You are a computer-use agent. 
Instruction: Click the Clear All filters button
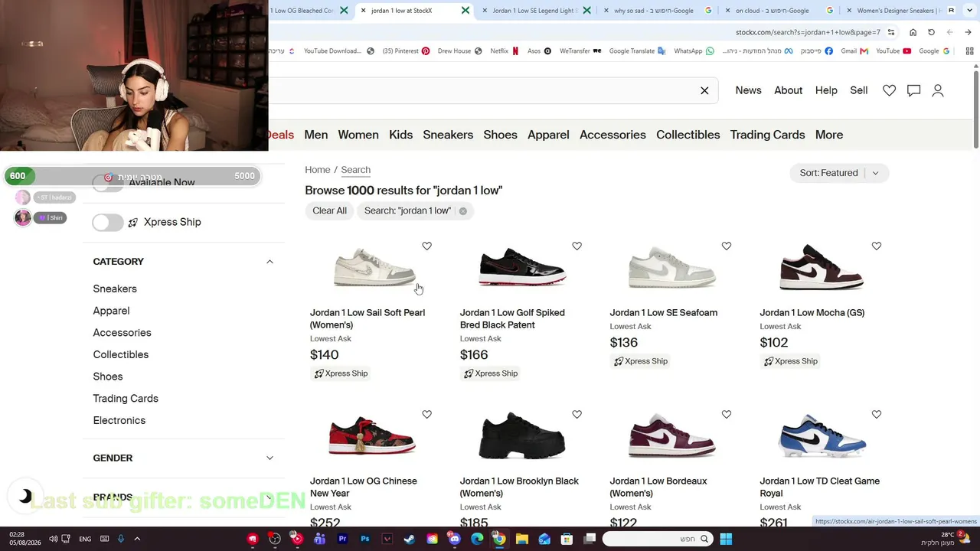(x=329, y=211)
